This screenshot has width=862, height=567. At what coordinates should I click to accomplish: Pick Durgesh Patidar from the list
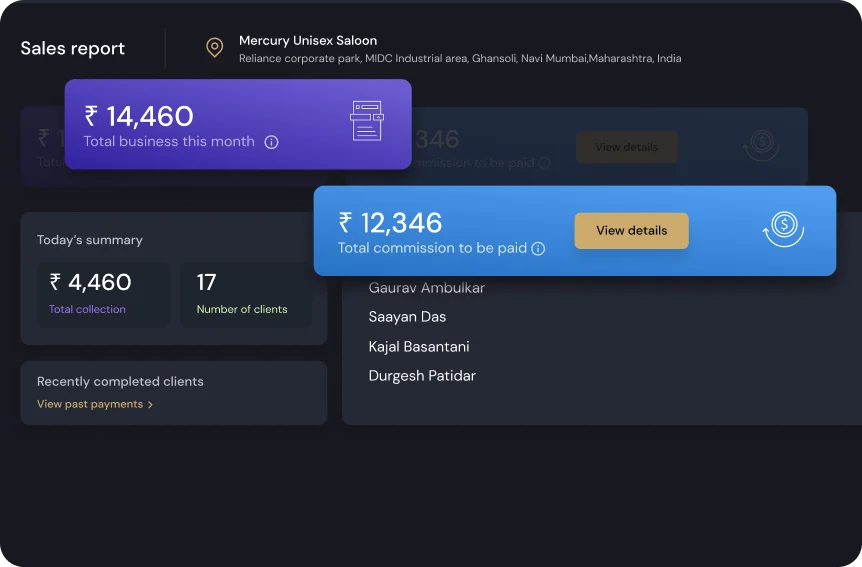[x=422, y=376]
